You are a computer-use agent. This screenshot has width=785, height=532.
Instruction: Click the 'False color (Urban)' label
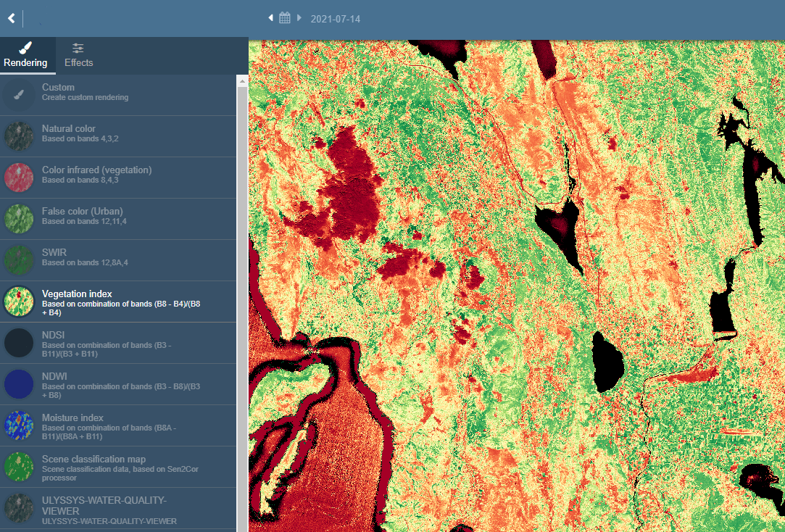tap(82, 211)
